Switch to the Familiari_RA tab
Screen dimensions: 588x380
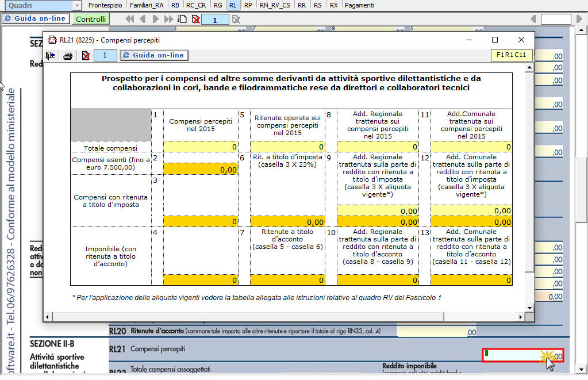click(147, 5)
